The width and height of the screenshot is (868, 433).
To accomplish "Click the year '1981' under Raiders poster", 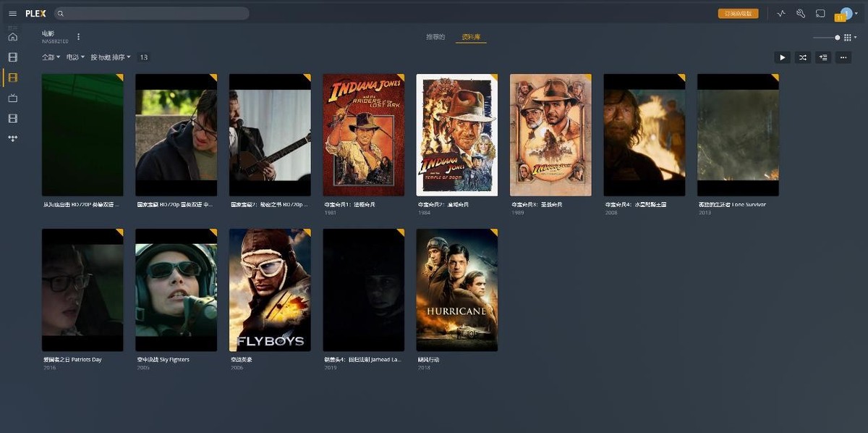I will 330,212.
